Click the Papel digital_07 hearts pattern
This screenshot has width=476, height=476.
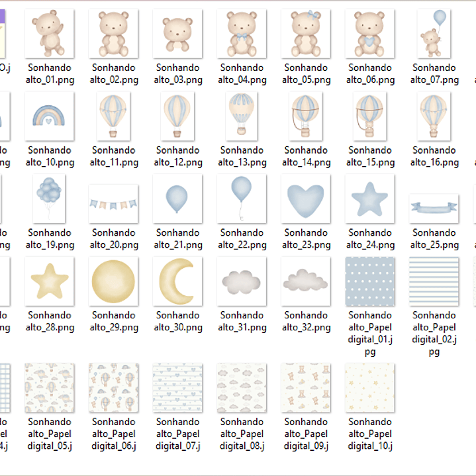(177, 388)
